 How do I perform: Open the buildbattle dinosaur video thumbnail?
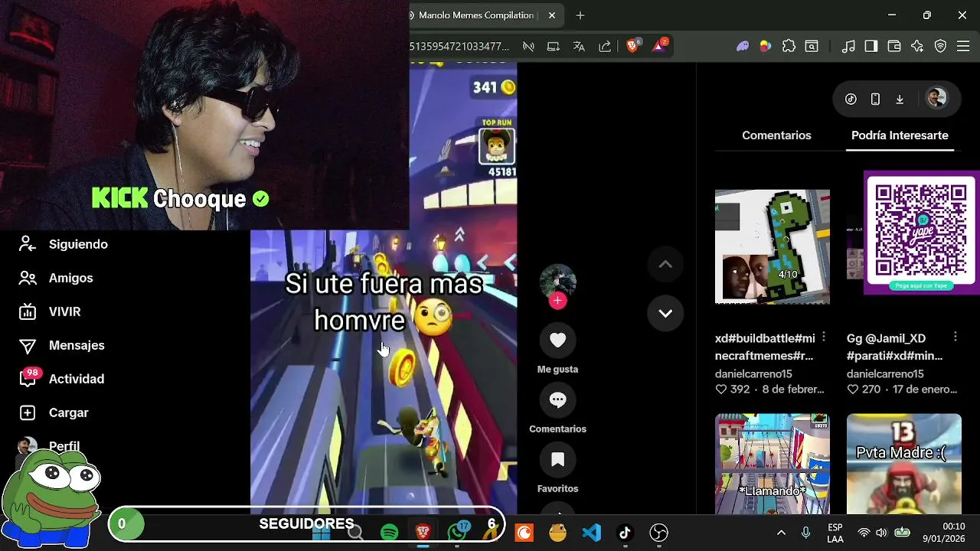(x=772, y=246)
